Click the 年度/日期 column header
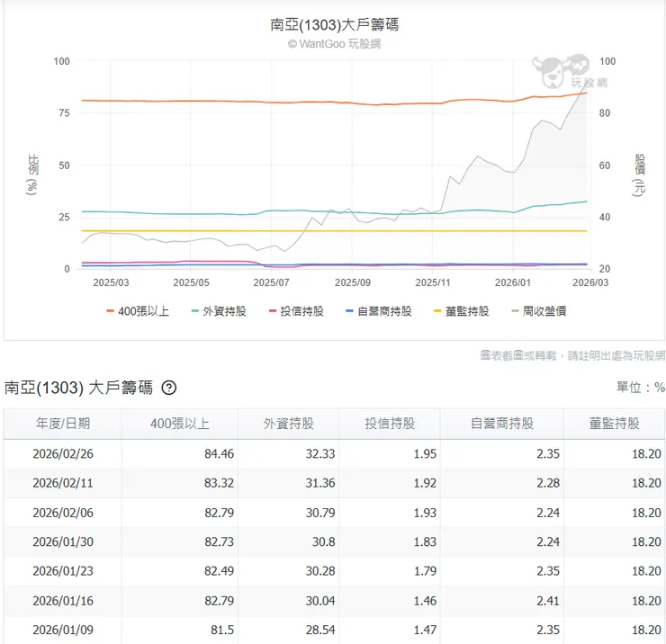This screenshot has height=644, width=666. coord(63,424)
